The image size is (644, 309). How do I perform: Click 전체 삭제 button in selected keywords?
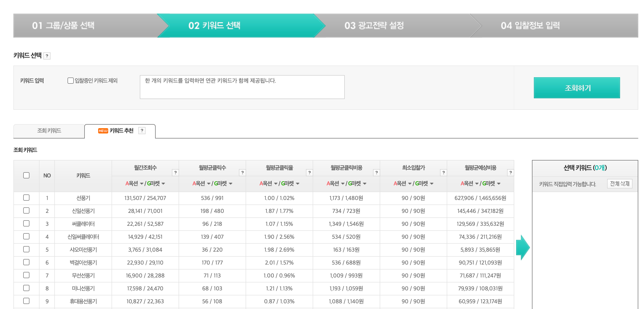pyautogui.click(x=620, y=184)
